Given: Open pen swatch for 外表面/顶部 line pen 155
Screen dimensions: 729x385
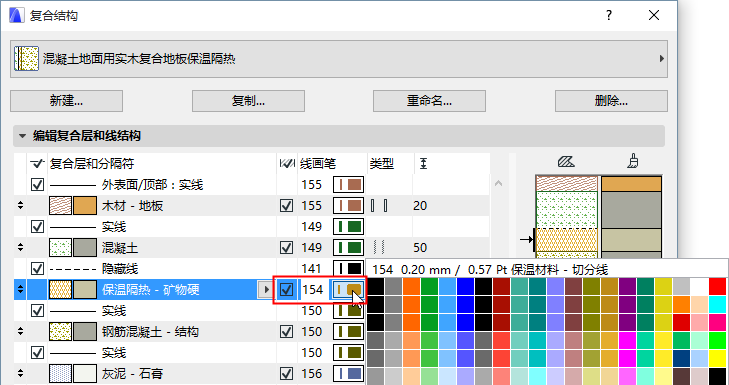Looking at the screenshot, I should tap(349, 185).
